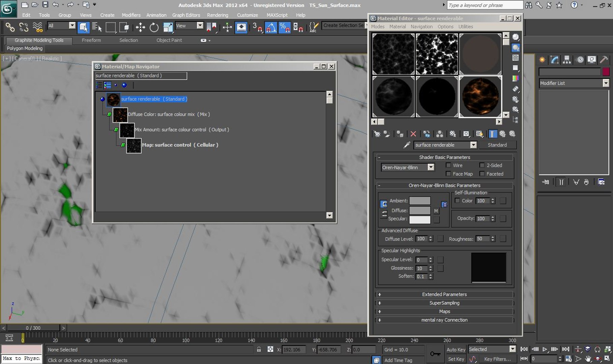
Task: Open the Modify command panel tab
Action: 555,60
